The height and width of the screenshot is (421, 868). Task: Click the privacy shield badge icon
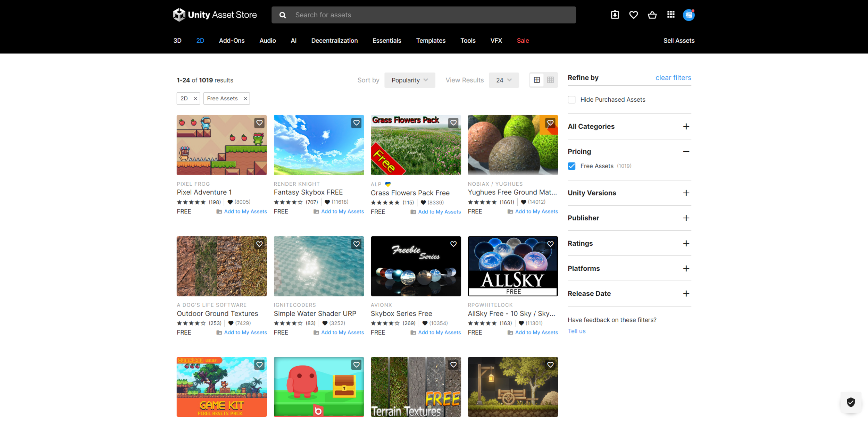(851, 402)
